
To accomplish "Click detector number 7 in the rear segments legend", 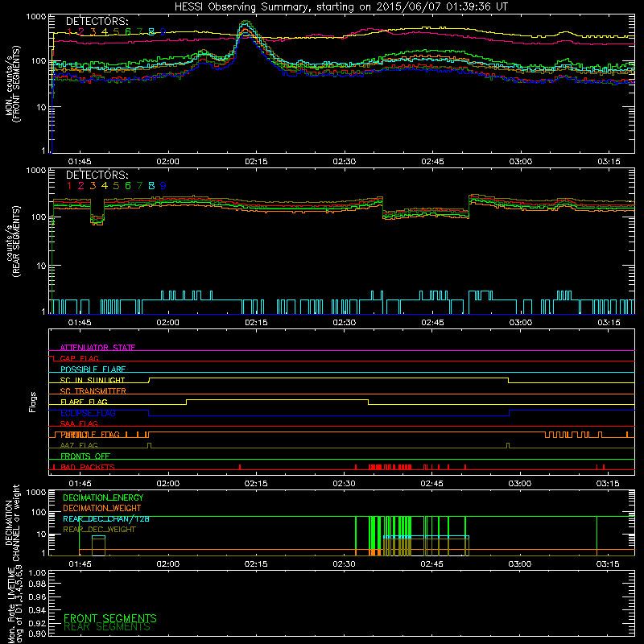I will tap(139, 186).
